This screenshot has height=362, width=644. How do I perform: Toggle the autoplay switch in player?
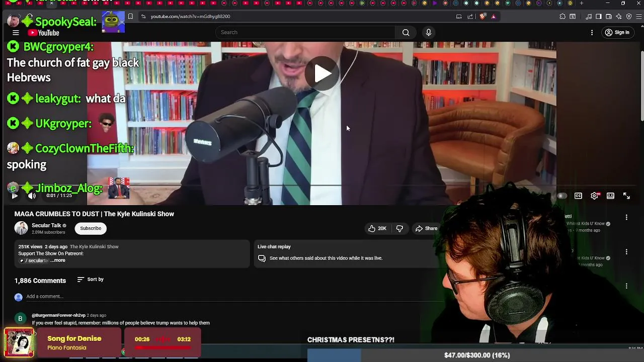pos(562,196)
